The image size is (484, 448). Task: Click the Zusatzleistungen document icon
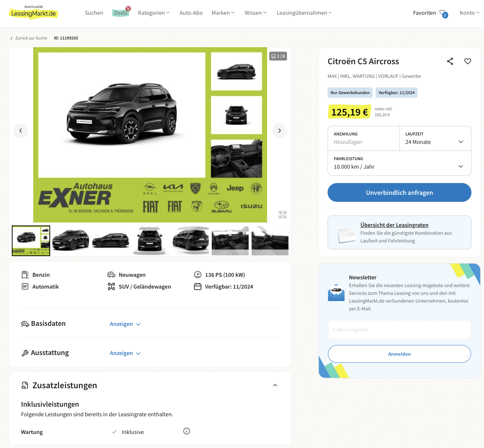[x=25, y=386]
